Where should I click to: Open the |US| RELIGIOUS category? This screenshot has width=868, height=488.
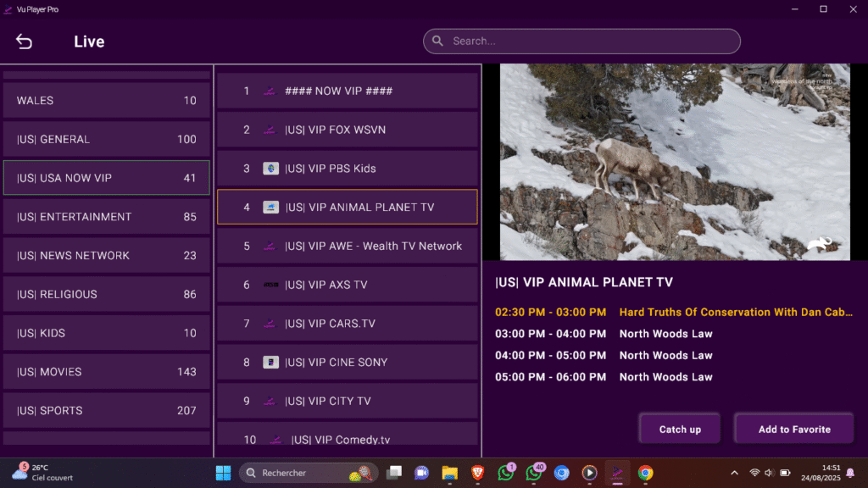(106, 294)
